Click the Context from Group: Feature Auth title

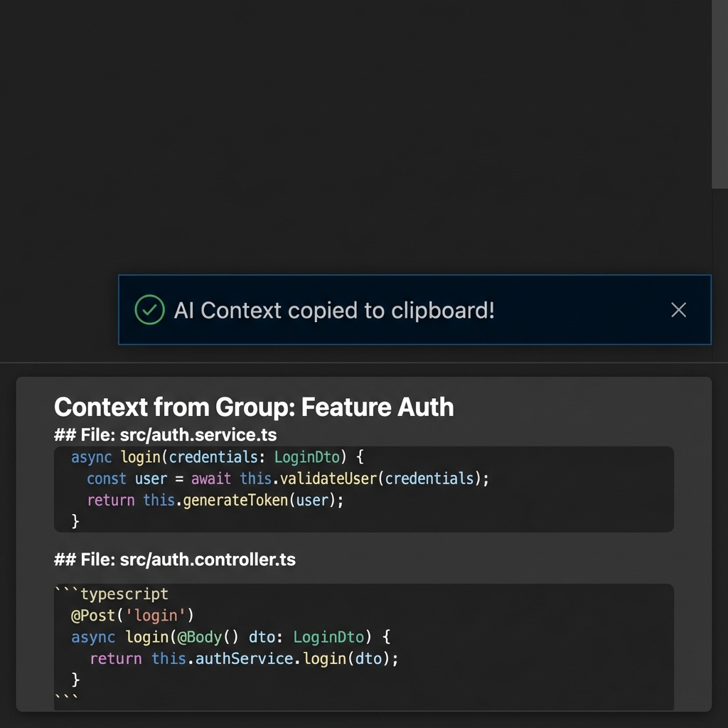coord(255,407)
